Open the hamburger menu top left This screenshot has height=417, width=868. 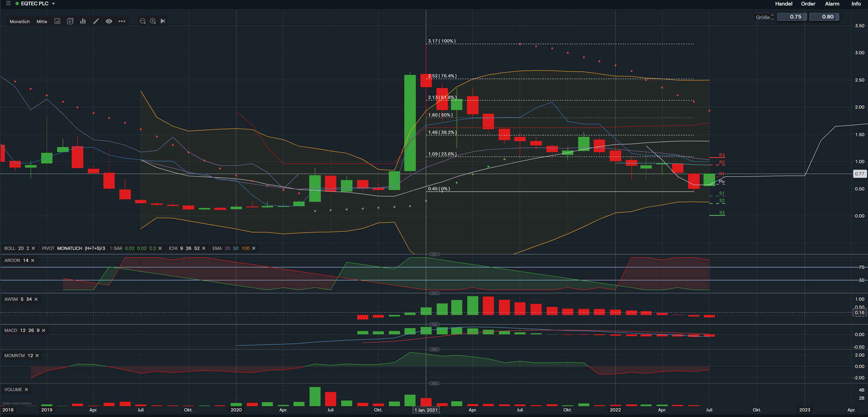pyautogui.click(x=7, y=3)
